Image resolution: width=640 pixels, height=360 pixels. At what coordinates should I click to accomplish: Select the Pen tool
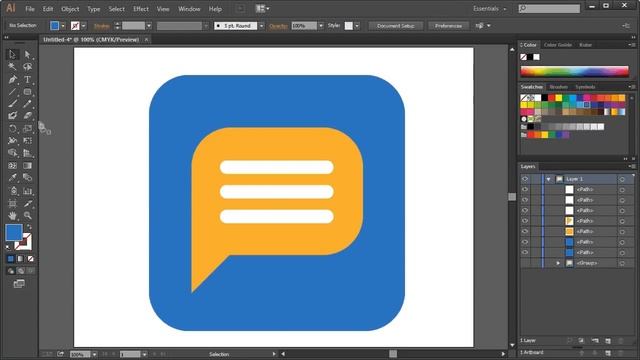pos(12,79)
